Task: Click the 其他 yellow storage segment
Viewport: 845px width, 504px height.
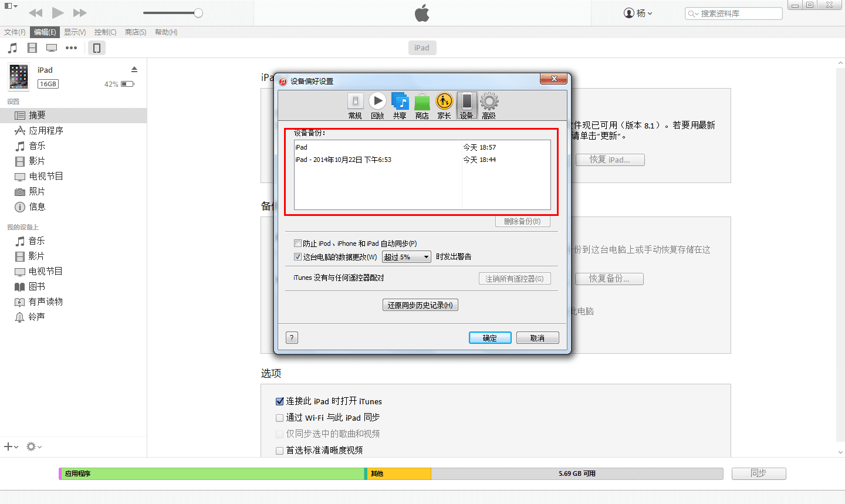Action: tap(399, 473)
